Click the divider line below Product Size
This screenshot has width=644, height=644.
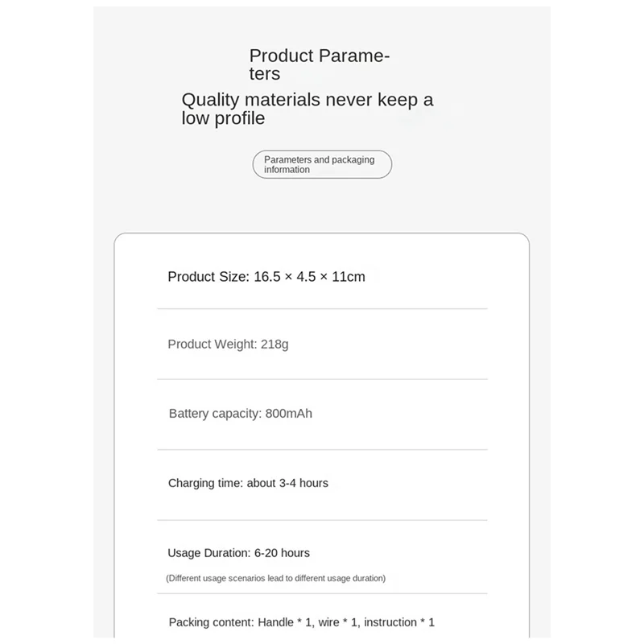coord(322,308)
